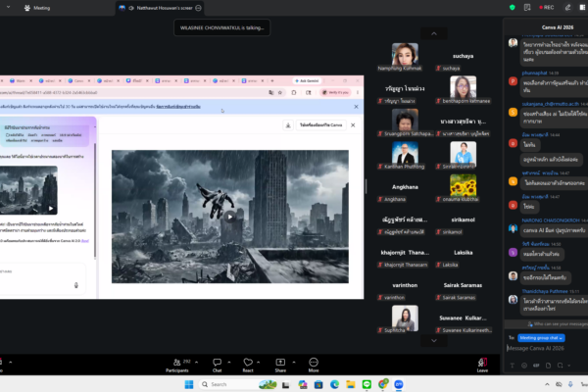588x392 pixels.
Task: Click Who can see your messages link
Action: (558, 324)
